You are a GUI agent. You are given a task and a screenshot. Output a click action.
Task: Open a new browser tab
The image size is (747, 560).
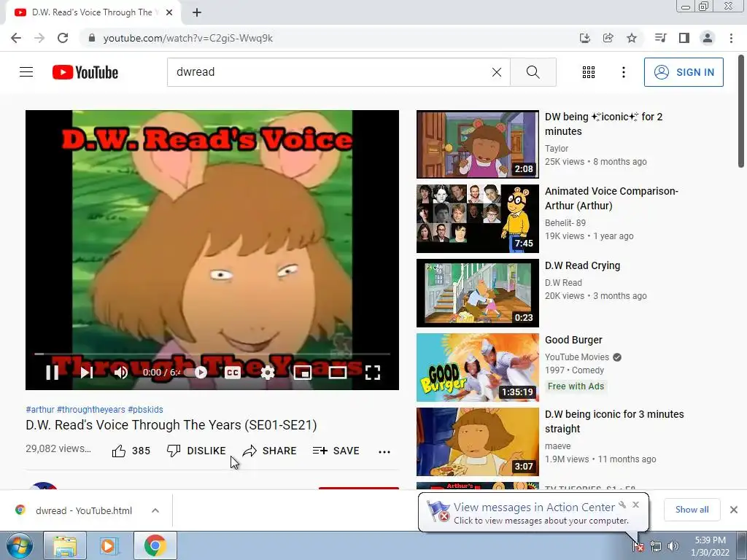197,12
